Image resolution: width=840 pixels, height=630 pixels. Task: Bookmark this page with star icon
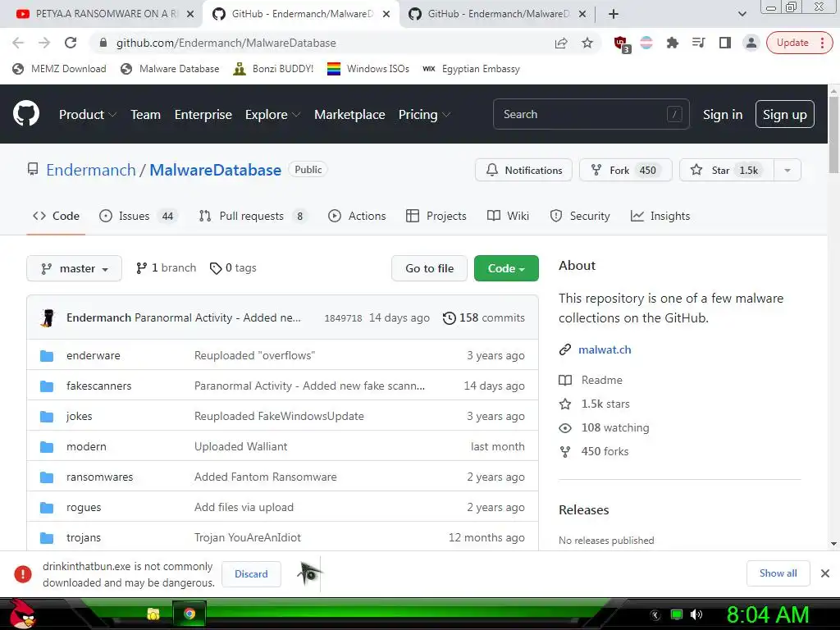(x=587, y=43)
